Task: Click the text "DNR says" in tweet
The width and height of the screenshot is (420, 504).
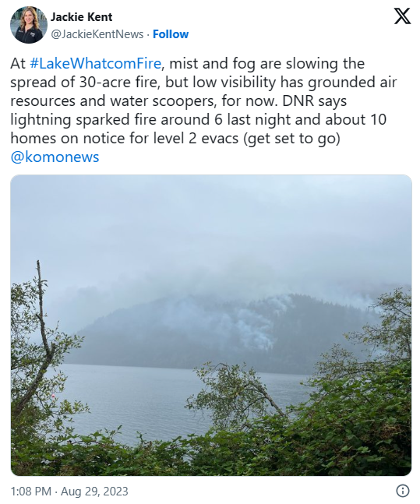Action: pyautogui.click(x=315, y=101)
